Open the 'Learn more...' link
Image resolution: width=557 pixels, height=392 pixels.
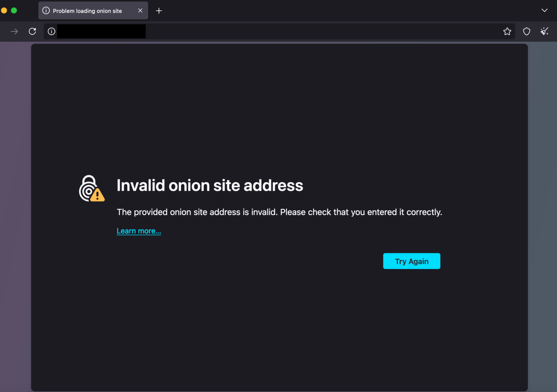click(x=138, y=231)
